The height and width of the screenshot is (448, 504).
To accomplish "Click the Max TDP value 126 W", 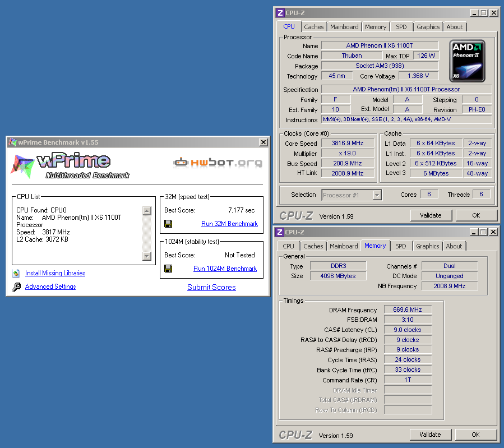I will point(426,56).
